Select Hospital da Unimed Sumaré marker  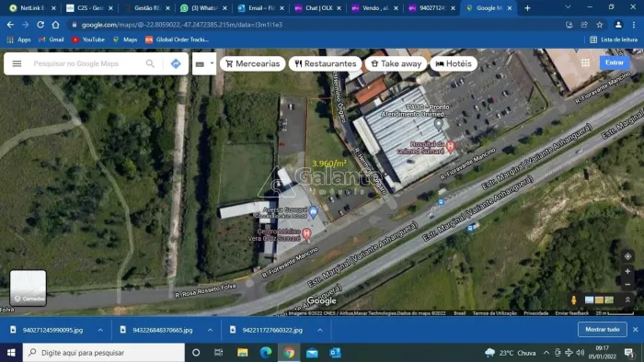point(450,146)
